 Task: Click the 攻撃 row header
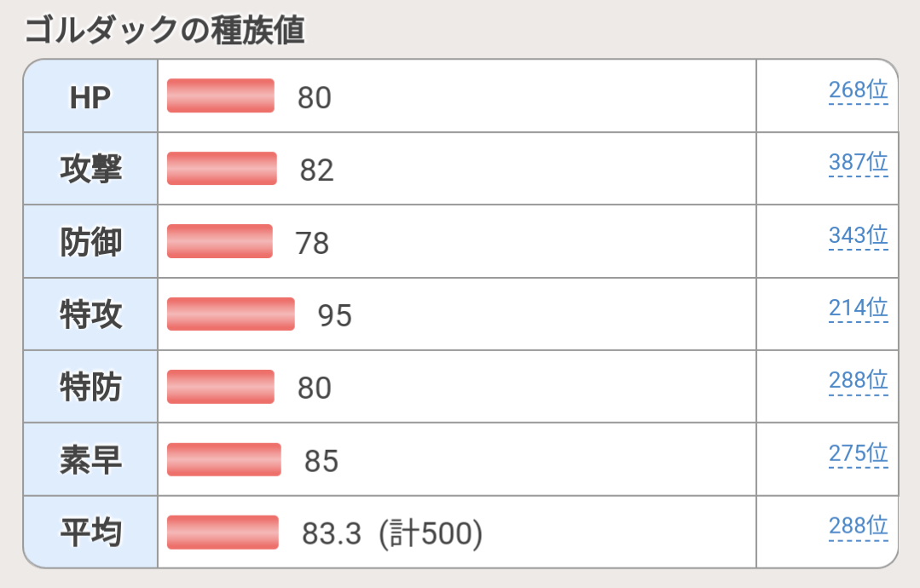click(x=90, y=170)
